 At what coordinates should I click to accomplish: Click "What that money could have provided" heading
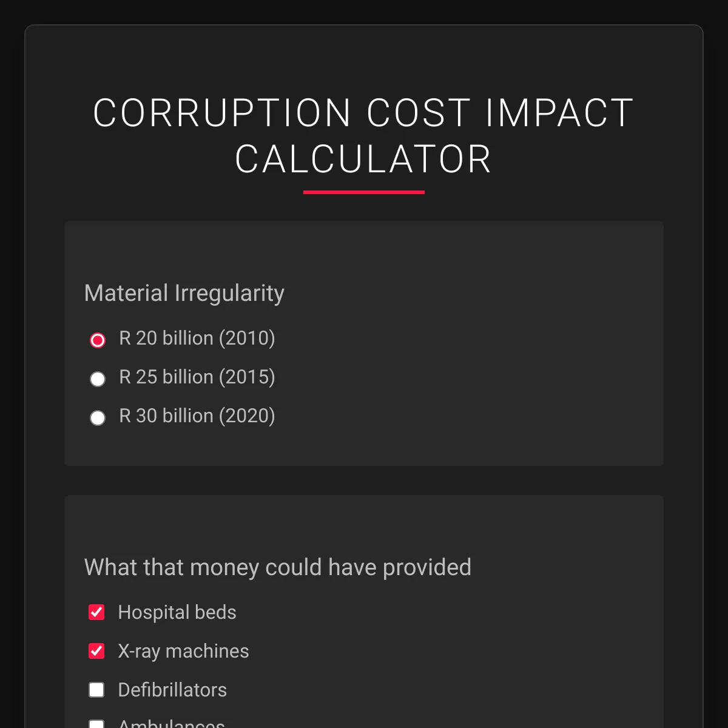(278, 567)
